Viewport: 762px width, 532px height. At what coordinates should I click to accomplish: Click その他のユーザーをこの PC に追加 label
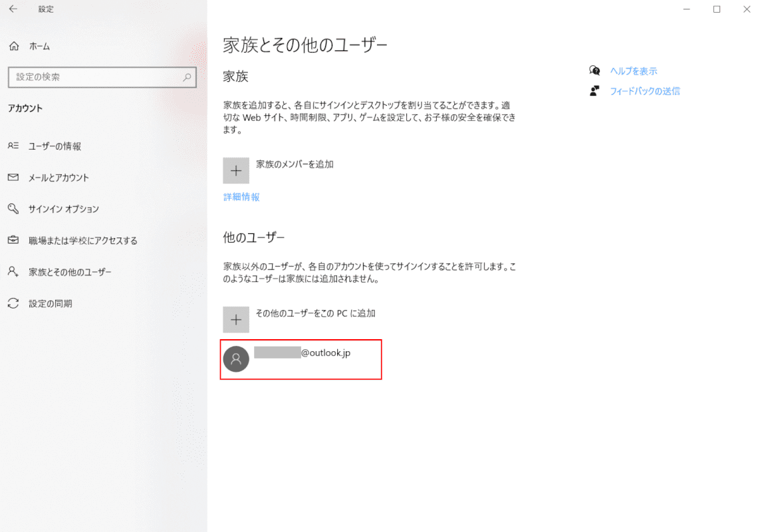click(x=316, y=313)
